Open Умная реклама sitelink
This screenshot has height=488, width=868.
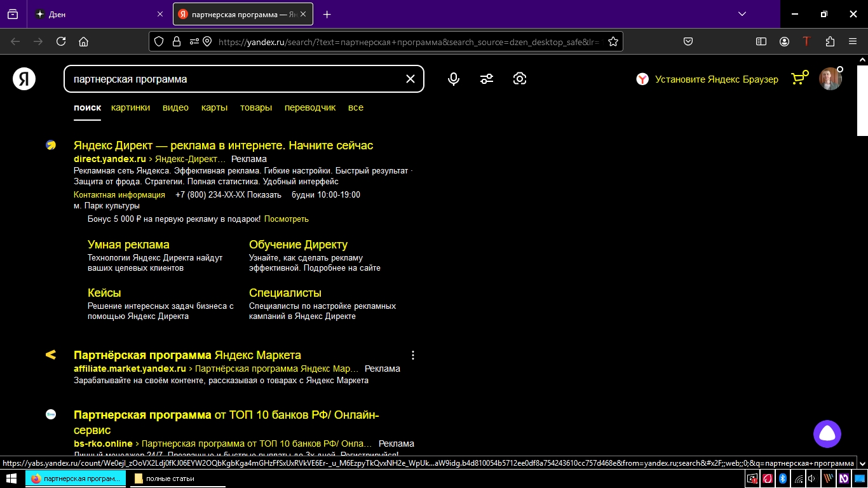click(x=128, y=245)
